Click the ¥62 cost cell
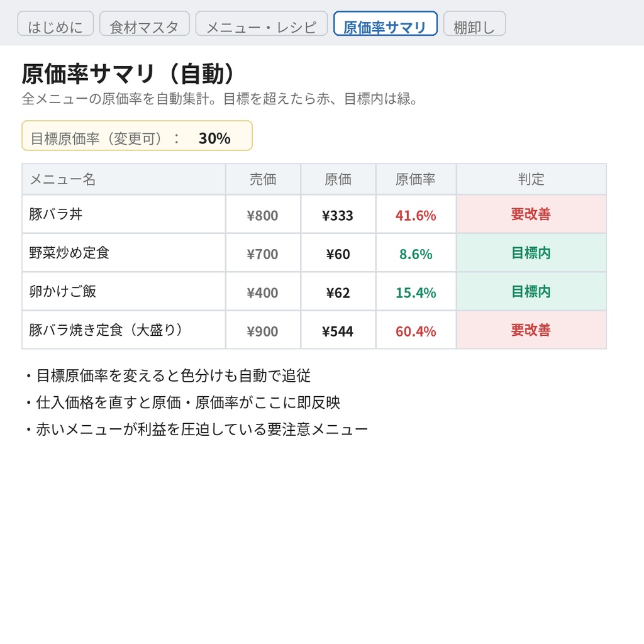 [338, 292]
